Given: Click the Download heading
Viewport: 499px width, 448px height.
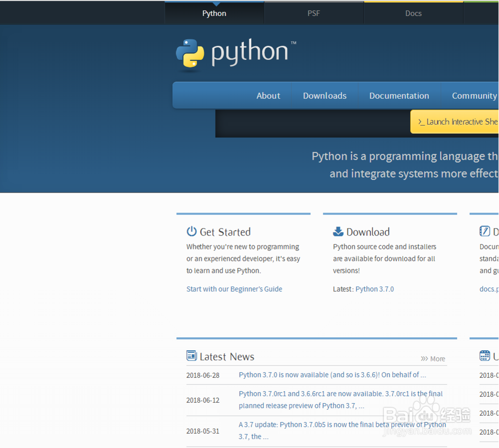Looking at the screenshot, I should click(368, 232).
